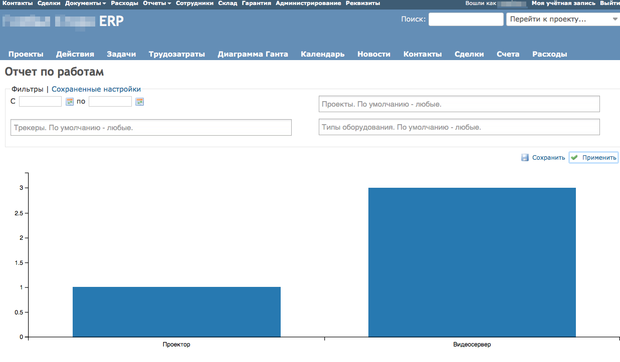Screen dimensions: 620x362
Task: Click the Трекеры filter input field
Action: (151, 128)
